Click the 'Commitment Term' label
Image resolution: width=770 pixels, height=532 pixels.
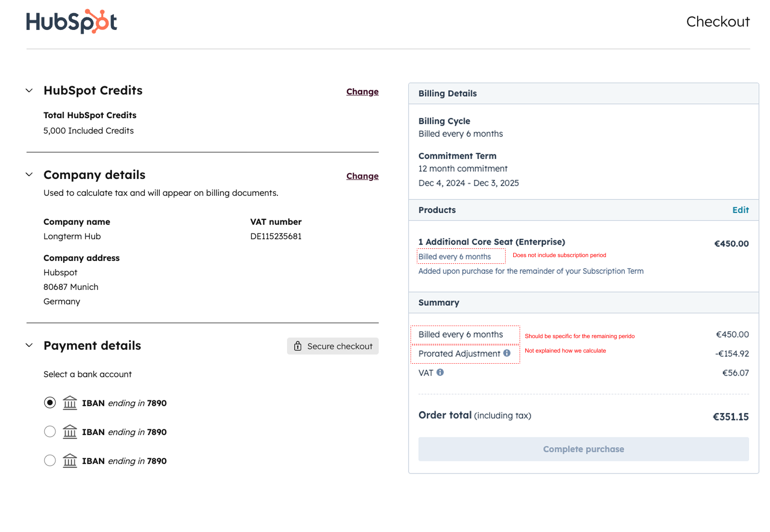[x=457, y=156]
